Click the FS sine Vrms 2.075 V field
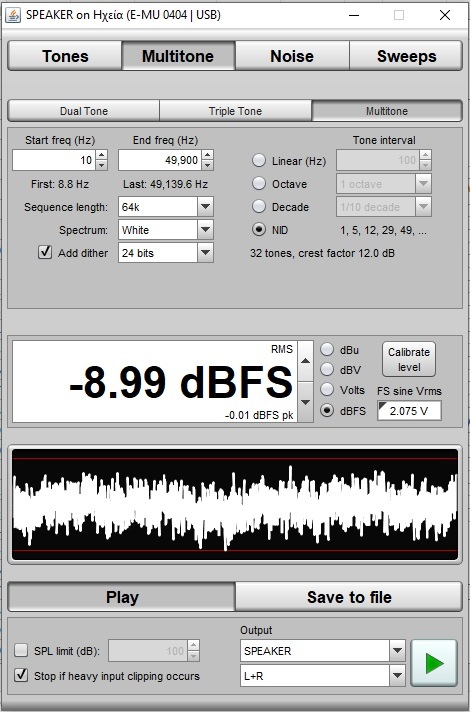The width and height of the screenshot is (472, 712). click(x=409, y=411)
